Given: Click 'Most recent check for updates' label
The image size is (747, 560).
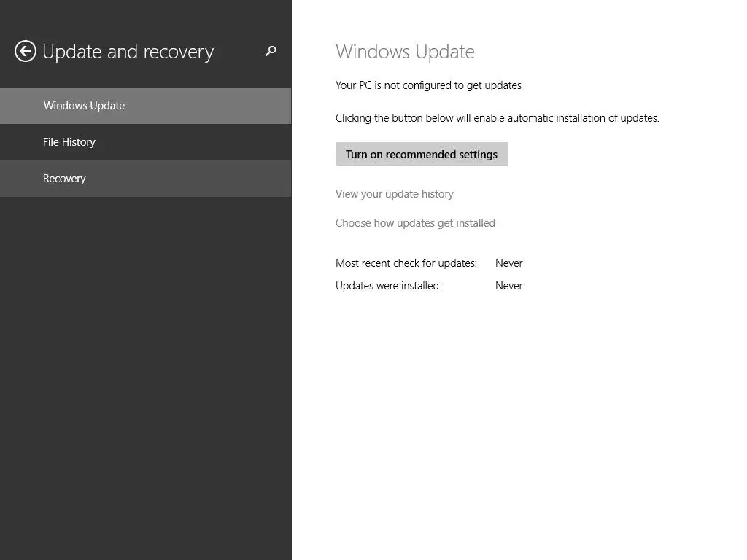Looking at the screenshot, I should [406, 263].
